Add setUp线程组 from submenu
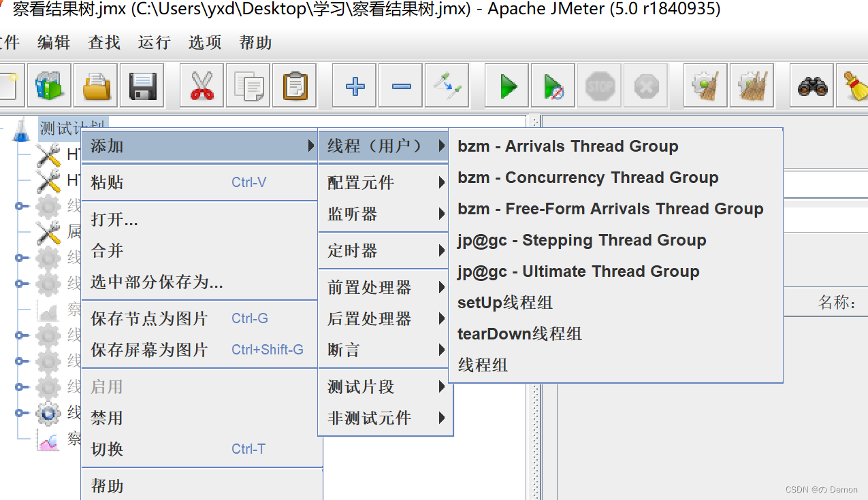Screen dimensions: 868x500 coord(615,303)
